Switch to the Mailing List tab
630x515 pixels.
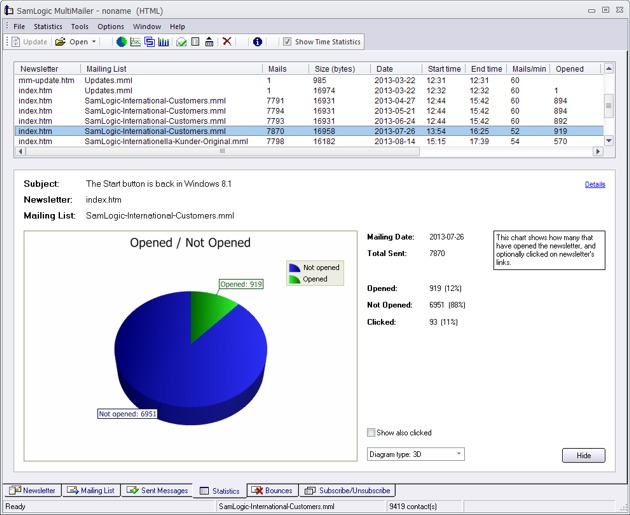click(x=91, y=490)
